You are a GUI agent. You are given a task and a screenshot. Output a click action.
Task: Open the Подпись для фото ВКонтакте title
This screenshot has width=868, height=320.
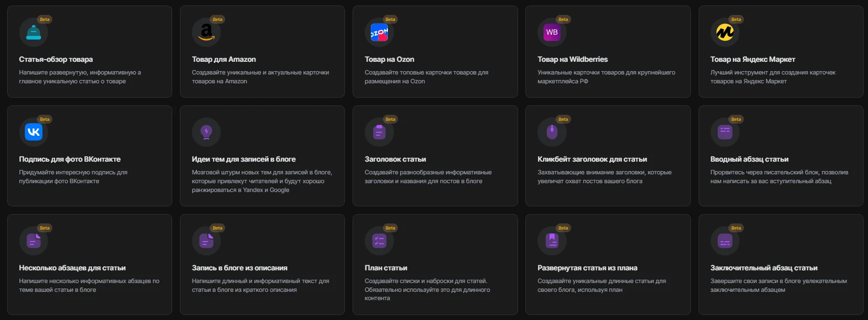pos(70,159)
